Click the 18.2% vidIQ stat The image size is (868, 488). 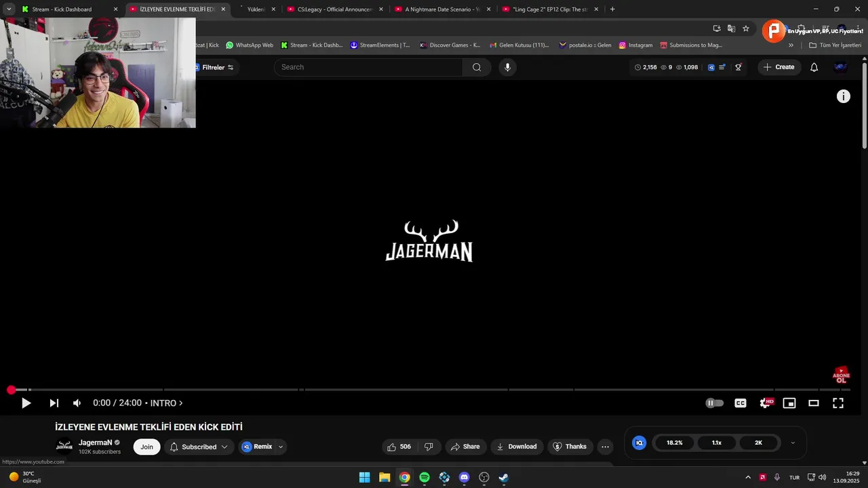pos(675,443)
